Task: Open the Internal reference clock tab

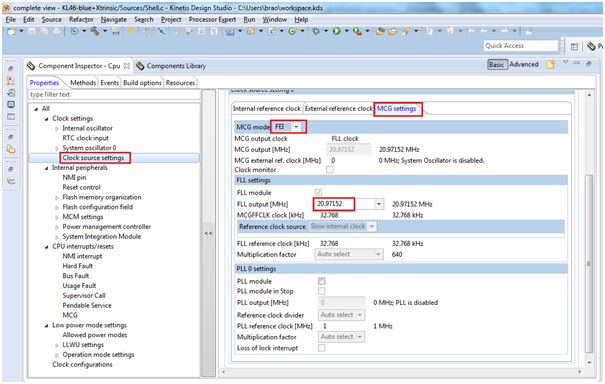Action: pyautogui.click(x=267, y=108)
